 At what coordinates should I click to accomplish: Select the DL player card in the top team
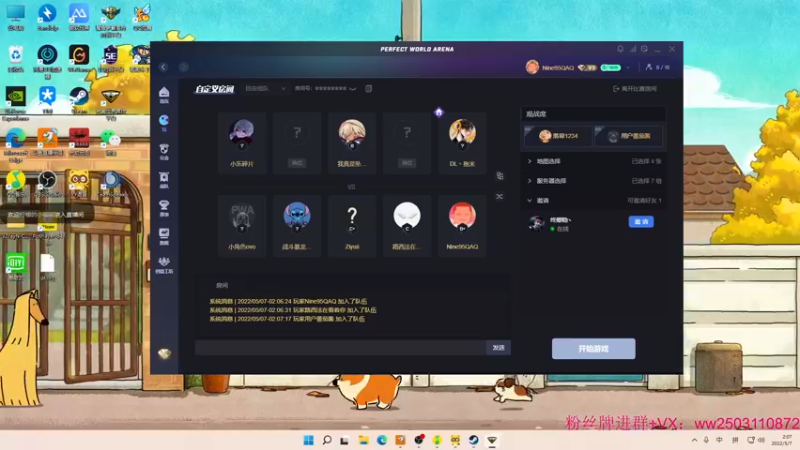click(x=462, y=143)
